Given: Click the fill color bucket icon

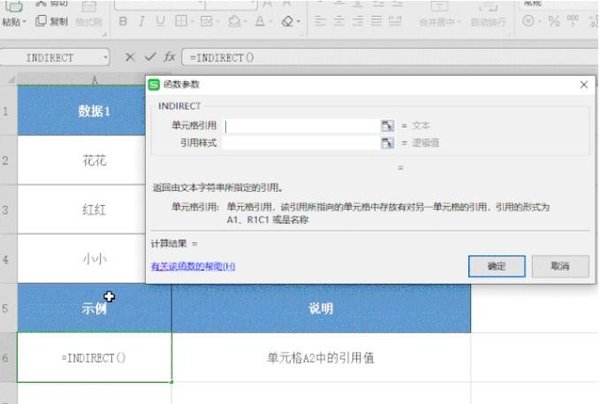Looking at the screenshot, I should tap(233, 21).
